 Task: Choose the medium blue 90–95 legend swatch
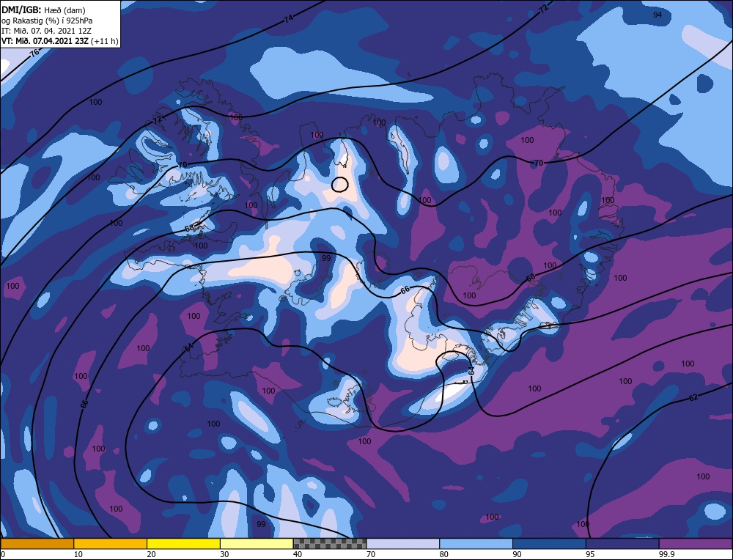[549, 544]
